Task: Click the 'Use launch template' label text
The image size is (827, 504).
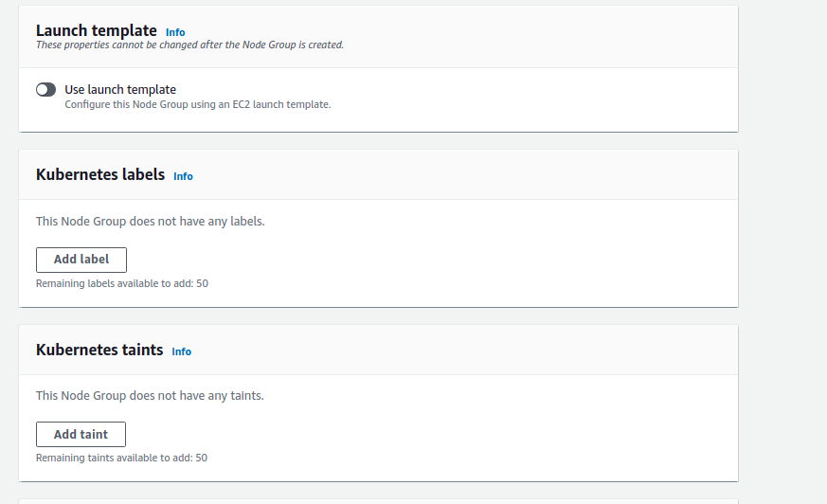Action: click(x=120, y=90)
